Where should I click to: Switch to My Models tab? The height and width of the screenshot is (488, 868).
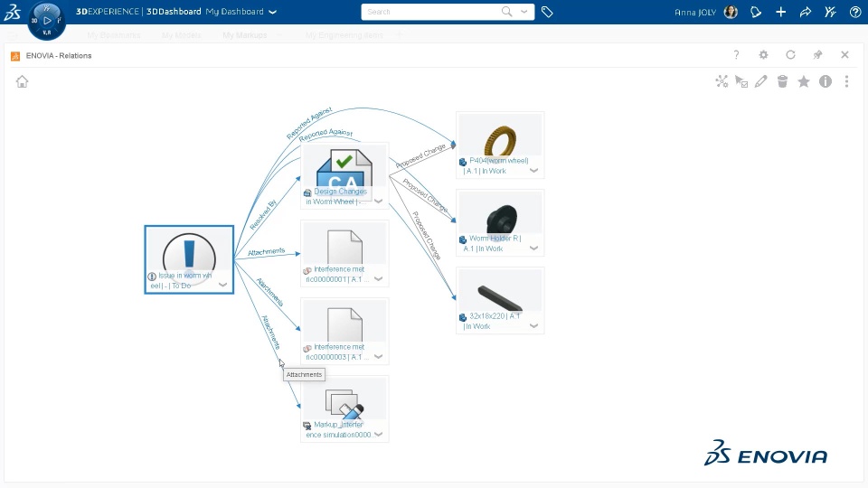(x=182, y=35)
